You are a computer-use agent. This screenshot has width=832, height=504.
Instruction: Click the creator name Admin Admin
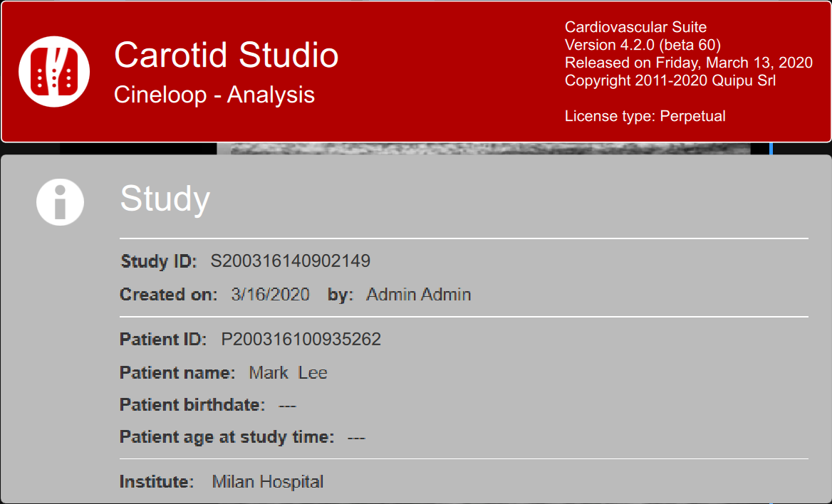418,295
